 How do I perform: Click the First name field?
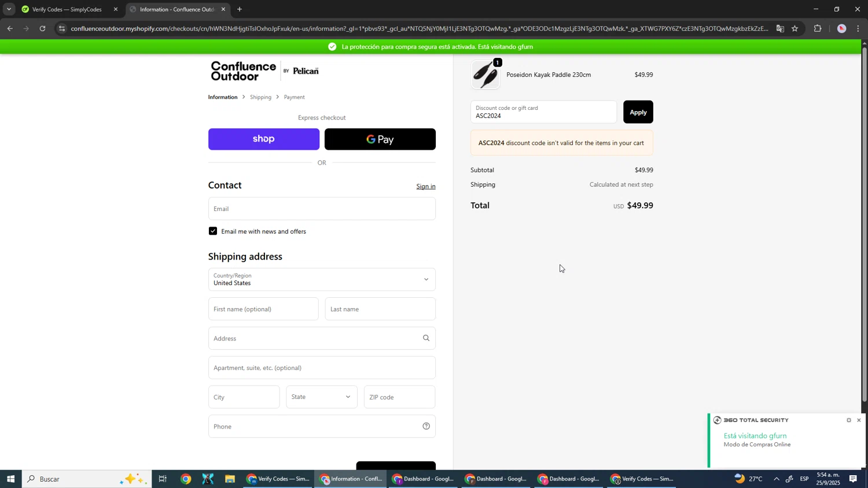(263, 309)
